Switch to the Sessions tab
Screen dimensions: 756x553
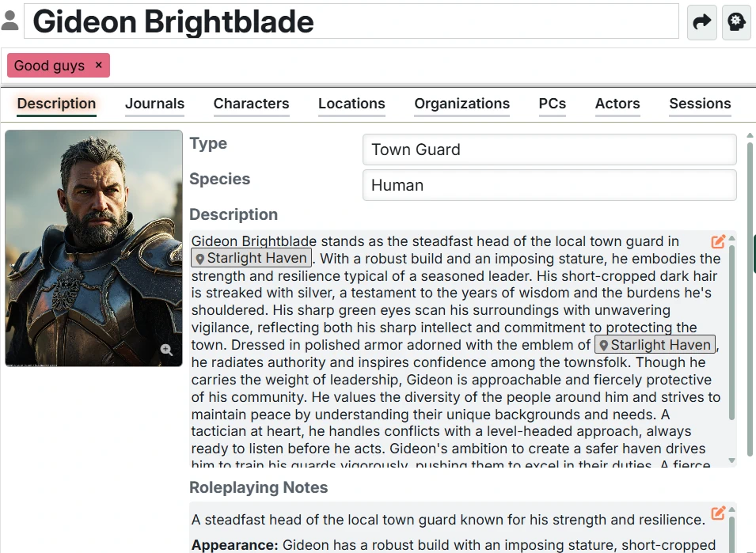(699, 104)
